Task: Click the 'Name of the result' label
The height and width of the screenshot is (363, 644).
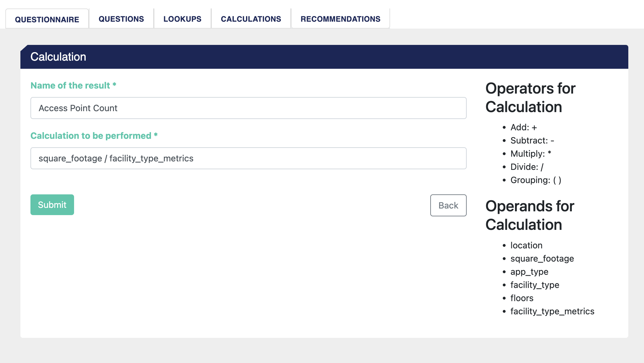Action: [x=73, y=85]
